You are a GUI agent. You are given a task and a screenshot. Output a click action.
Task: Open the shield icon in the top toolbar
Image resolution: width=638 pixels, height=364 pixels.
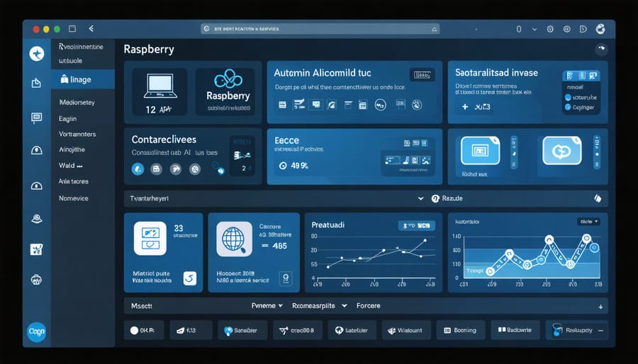tap(550, 29)
